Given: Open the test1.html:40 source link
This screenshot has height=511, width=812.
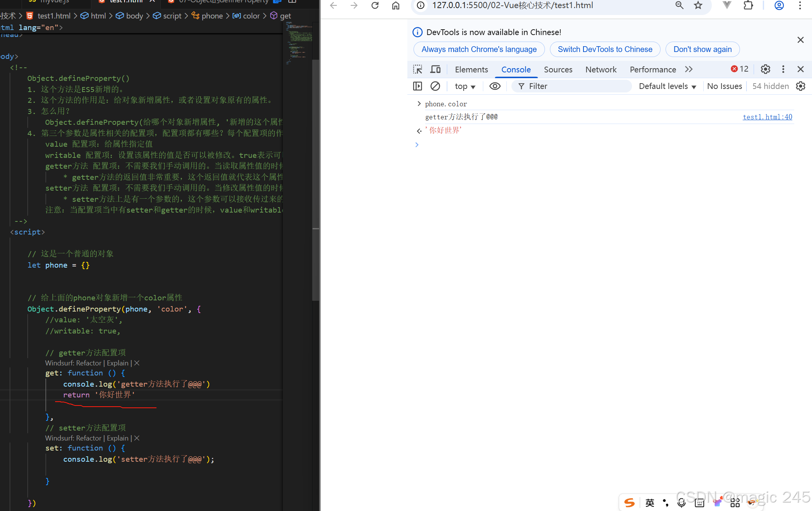Looking at the screenshot, I should tap(767, 117).
